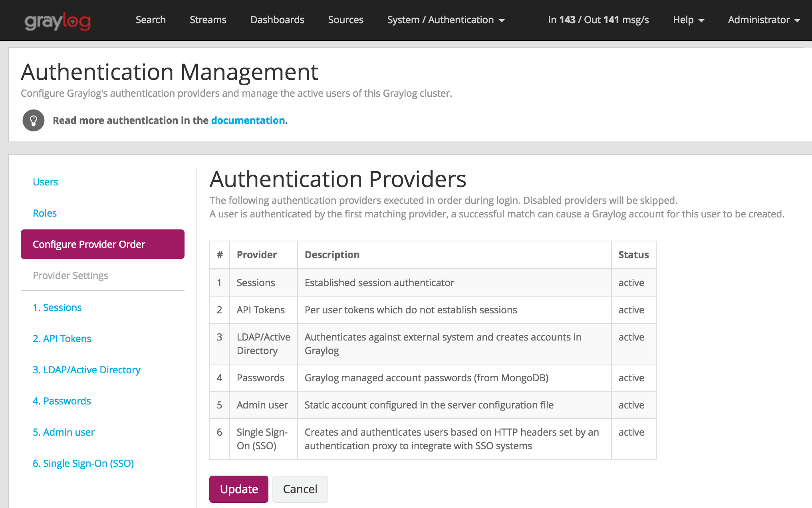
Task: Select Configure Provider Order tab
Action: 103,244
